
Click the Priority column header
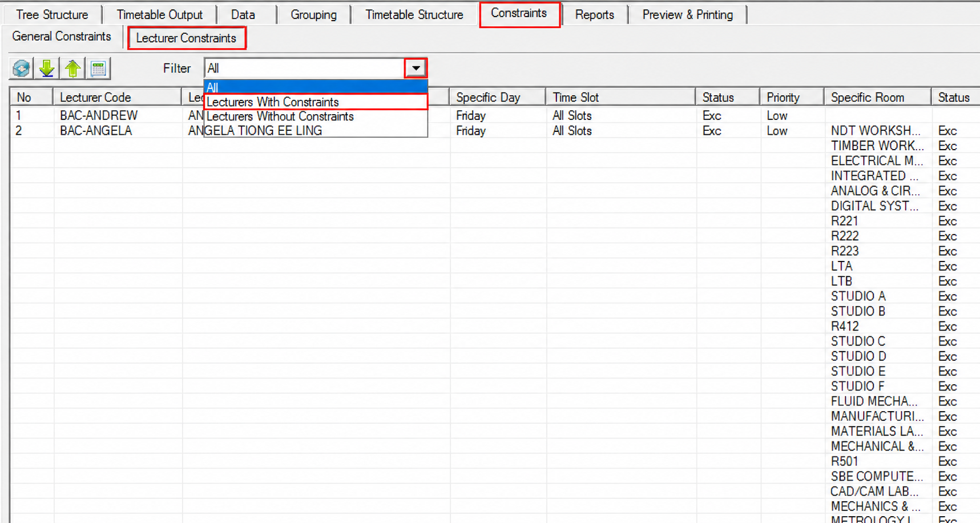point(792,97)
